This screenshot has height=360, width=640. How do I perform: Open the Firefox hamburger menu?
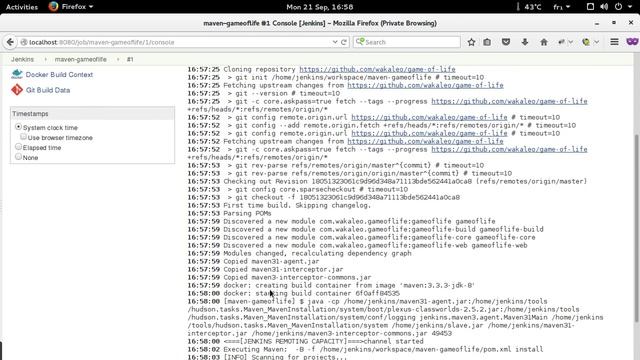614,42
